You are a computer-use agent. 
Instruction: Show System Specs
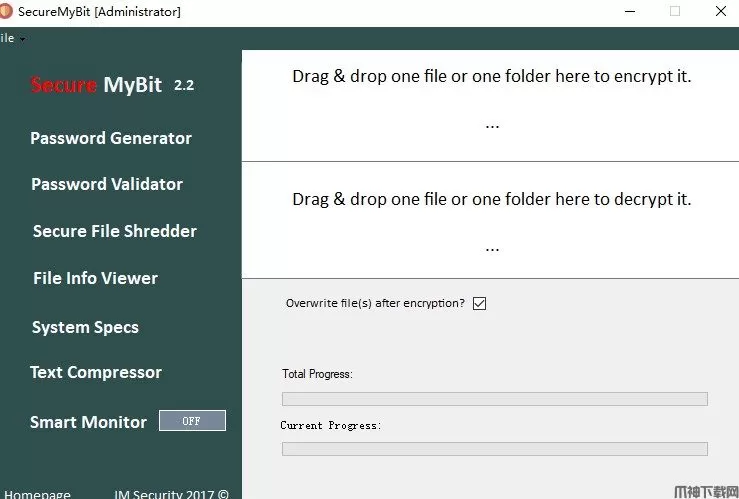(85, 327)
